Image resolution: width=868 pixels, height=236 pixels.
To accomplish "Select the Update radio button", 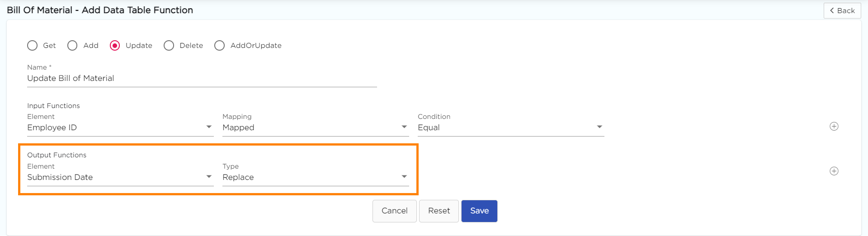I will click(x=115, y=46).
